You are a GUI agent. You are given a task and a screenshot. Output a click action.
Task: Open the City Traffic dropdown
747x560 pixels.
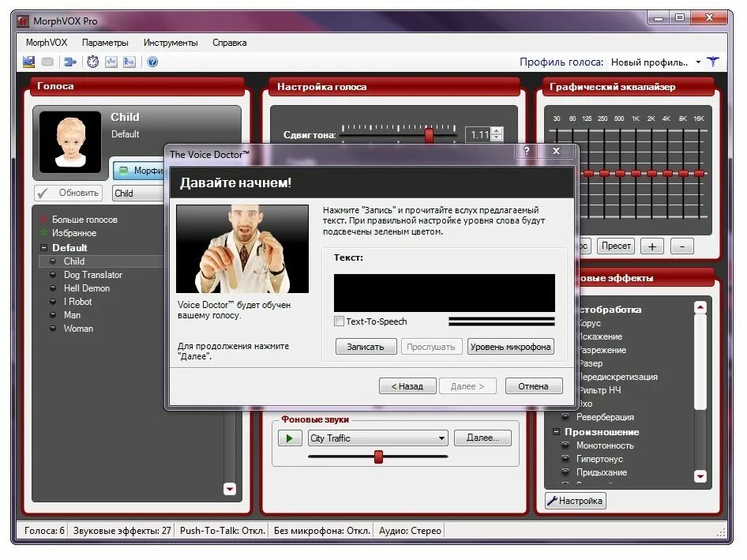coord(441,438)
